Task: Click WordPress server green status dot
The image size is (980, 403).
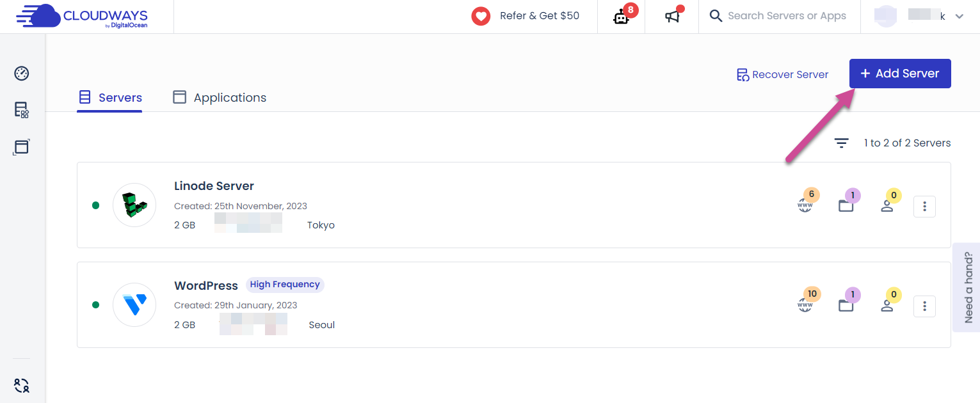Action: 96,304
